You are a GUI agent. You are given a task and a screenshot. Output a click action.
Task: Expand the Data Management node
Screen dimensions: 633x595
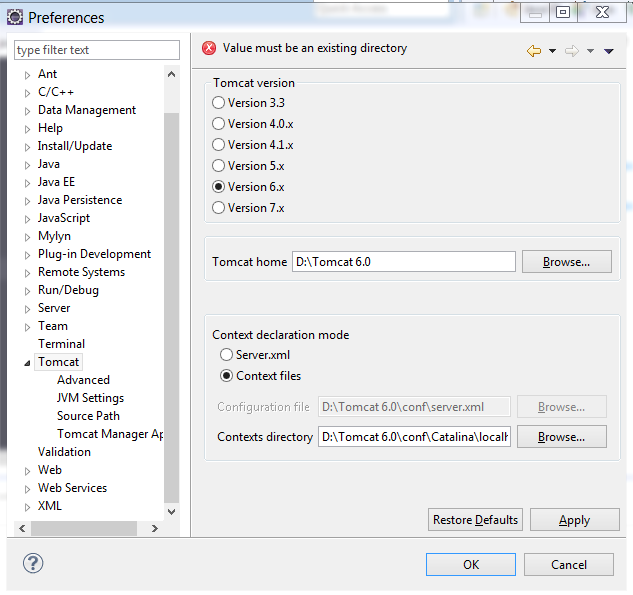pyautogui.click(x=27, y=111)
